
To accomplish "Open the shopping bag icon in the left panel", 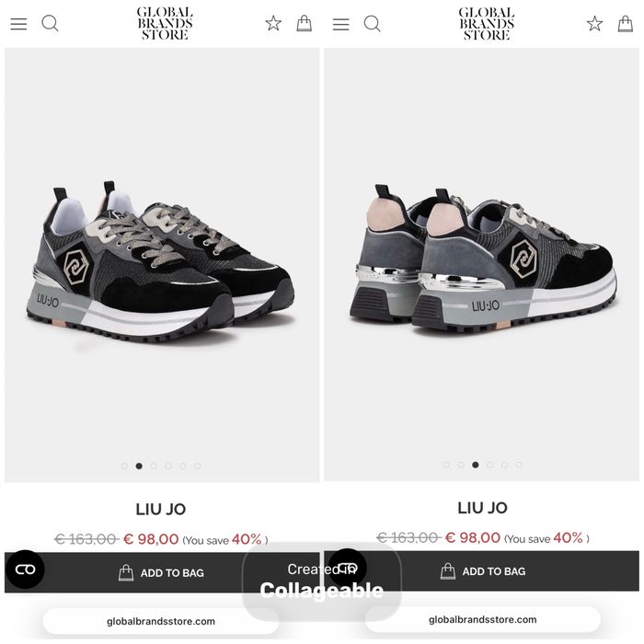I will click(304, 23).
